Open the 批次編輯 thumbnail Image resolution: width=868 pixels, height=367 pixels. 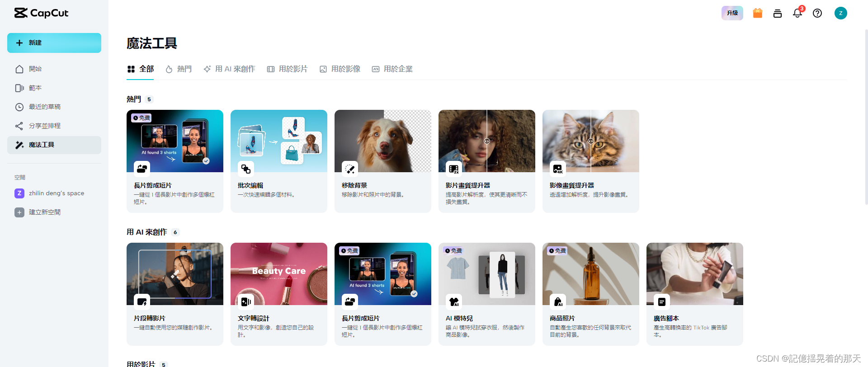tap(279, 141)
